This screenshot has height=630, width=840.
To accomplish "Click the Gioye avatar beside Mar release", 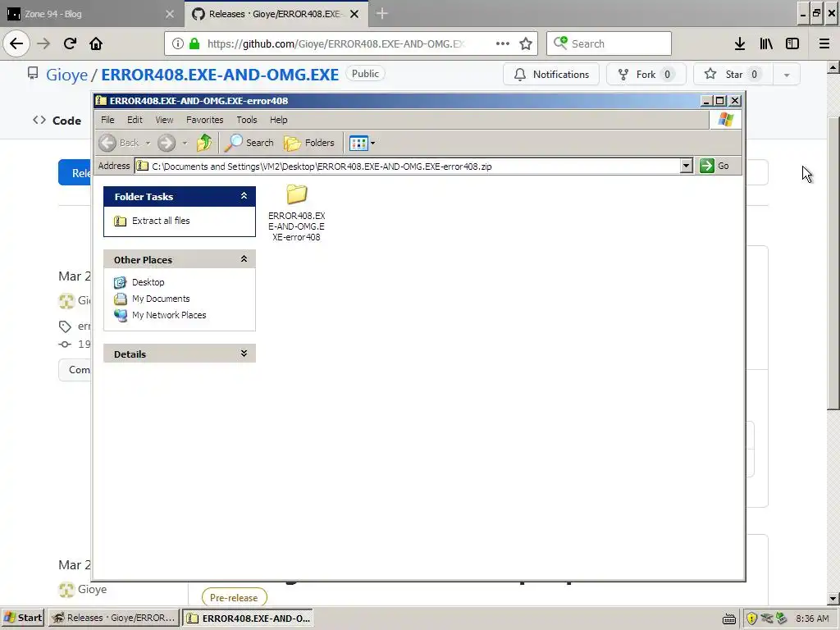I will click(66, 301).
